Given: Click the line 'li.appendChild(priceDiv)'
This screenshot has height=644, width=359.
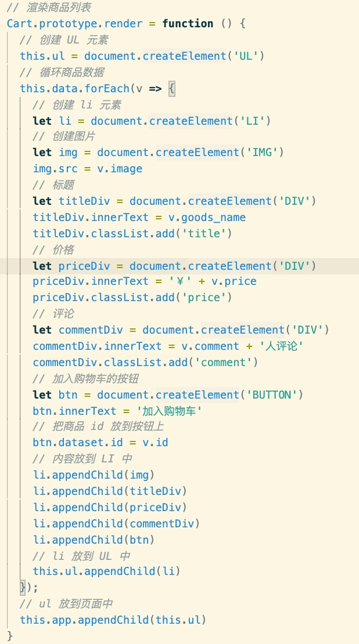Looking at the screenshot, I should [x=110, y=508].
